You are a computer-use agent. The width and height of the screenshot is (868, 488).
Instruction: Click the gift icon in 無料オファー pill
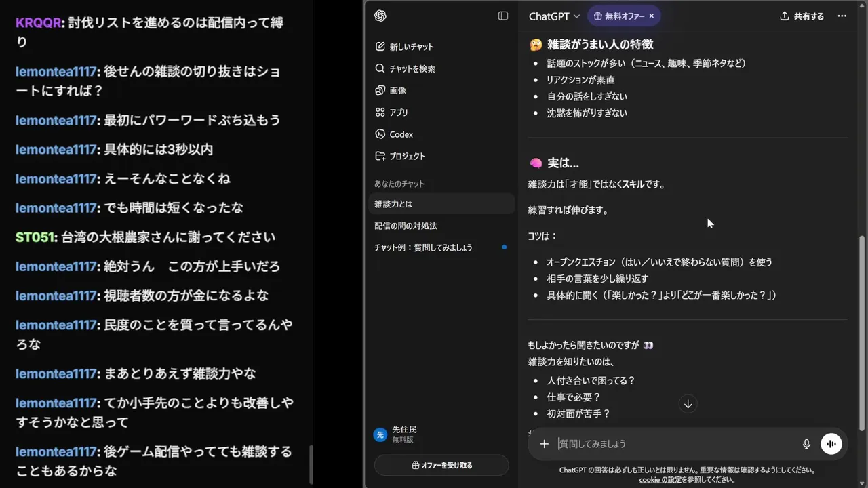(x=597, y=16)
